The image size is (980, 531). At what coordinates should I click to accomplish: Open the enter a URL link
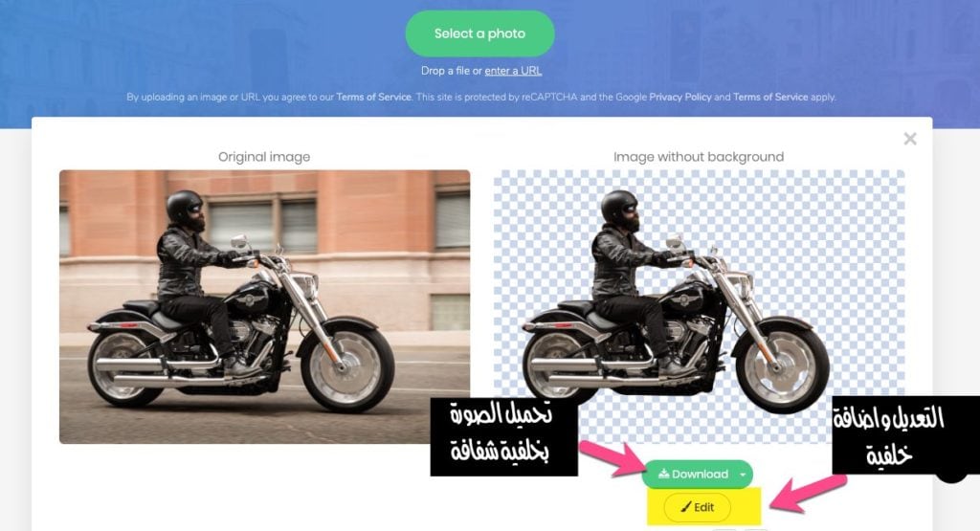[x=513, y=71]
